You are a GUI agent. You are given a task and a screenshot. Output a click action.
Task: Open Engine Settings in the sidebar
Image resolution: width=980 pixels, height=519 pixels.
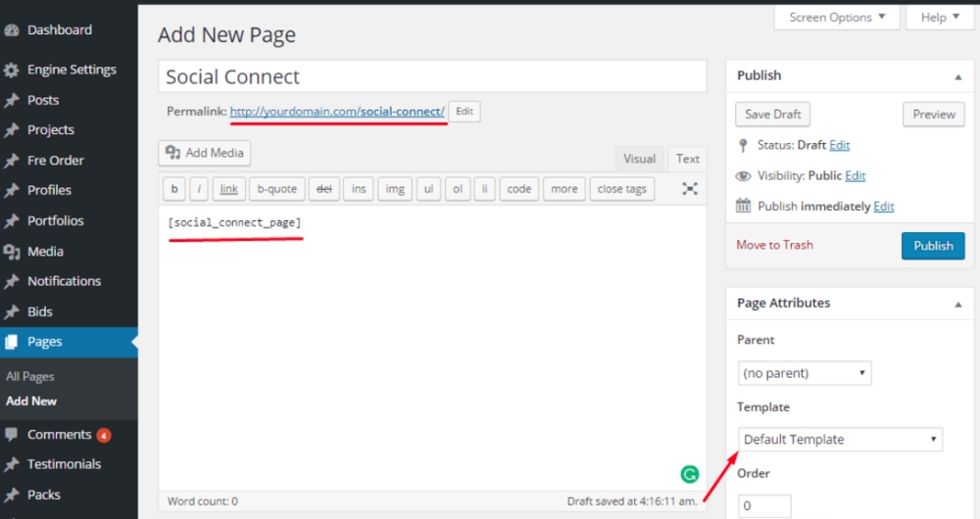(71, 70)
